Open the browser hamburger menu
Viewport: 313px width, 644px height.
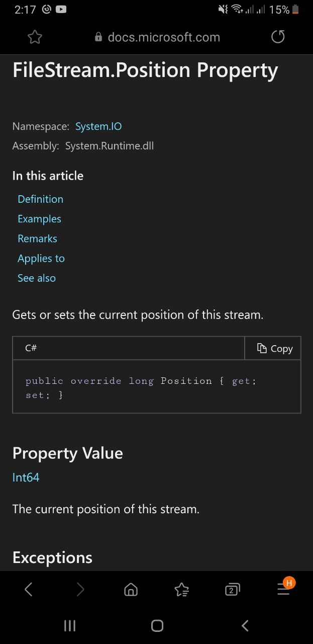(284, 589)
